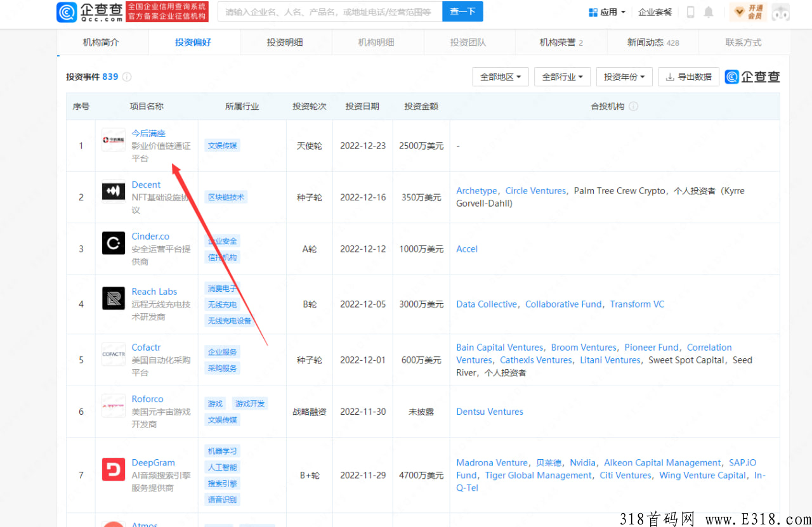Click the 开通会员 membership badge
This screenshot has height=527, width=812.
pos(748,12)
